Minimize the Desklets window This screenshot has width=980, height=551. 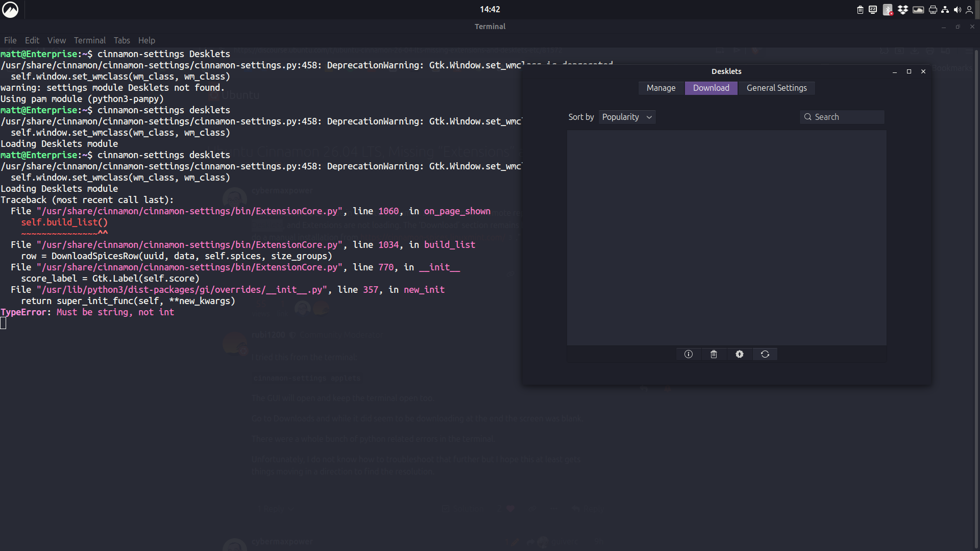tap(895, 72)
